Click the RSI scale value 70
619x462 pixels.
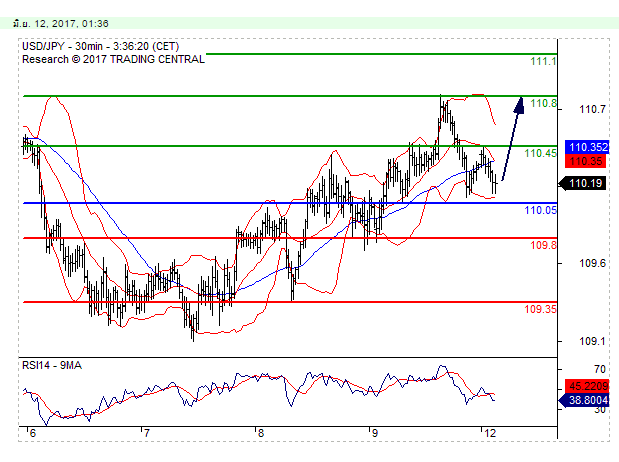click(x=600, y=370)
